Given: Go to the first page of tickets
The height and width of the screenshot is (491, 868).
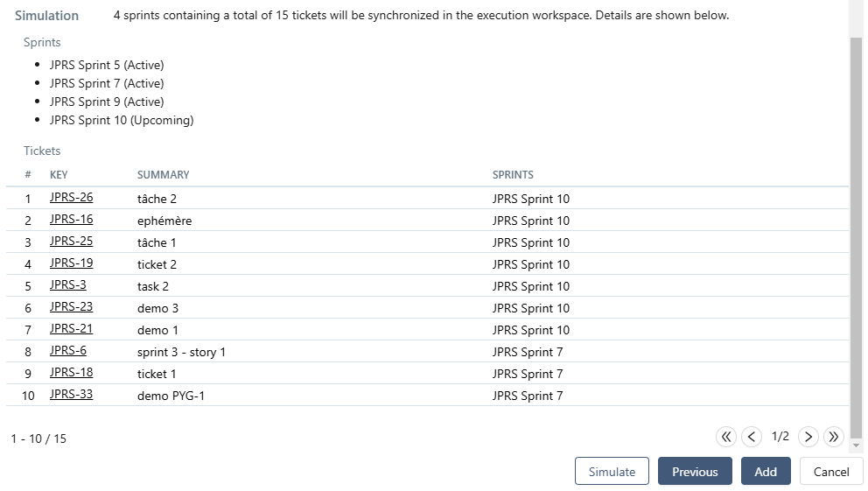Looking at the screenshot, I should point(726,437).
